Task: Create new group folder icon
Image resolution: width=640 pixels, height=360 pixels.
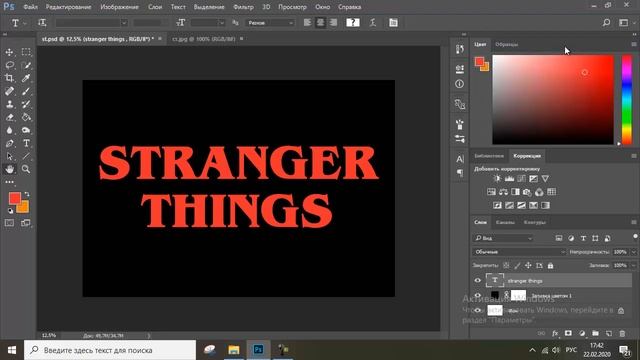Action: pos(596,333)
